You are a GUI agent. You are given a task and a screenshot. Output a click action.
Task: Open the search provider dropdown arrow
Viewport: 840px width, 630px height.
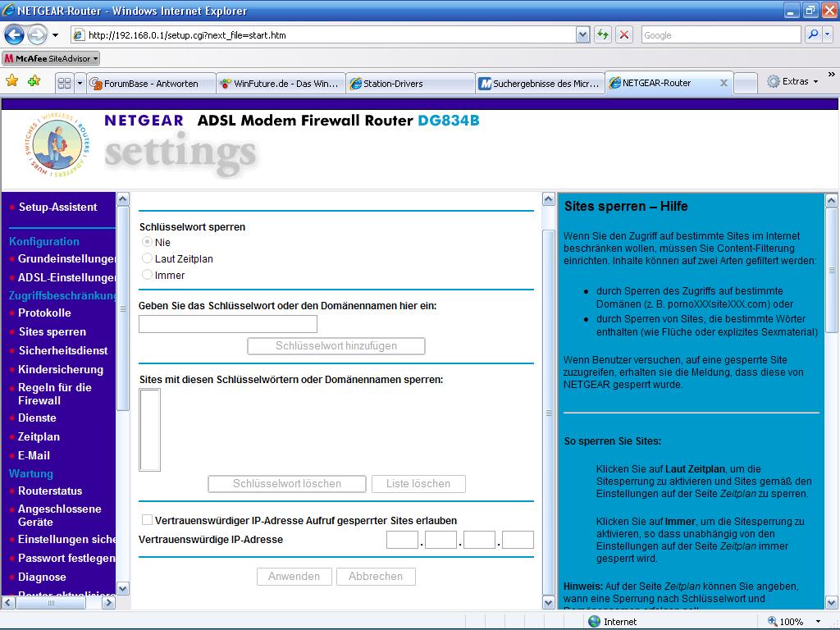pyautogui.click(x=827, y=34)
